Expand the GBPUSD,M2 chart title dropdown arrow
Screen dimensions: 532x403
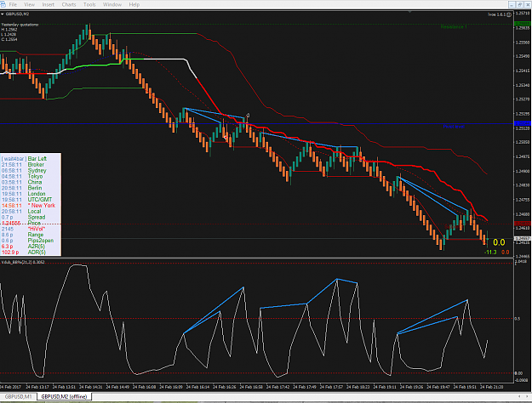(3, 14)
